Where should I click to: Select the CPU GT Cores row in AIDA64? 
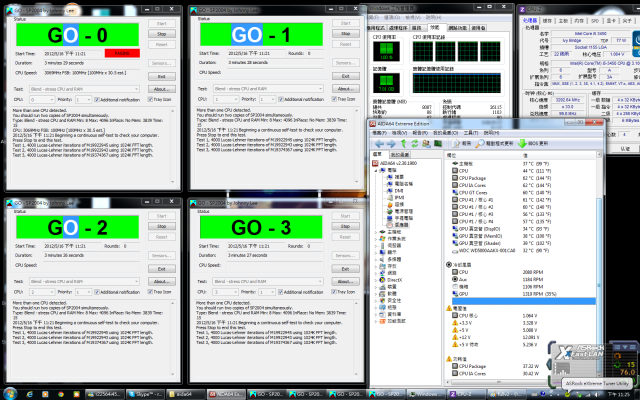pyautogui.click(x=523, y=193)
